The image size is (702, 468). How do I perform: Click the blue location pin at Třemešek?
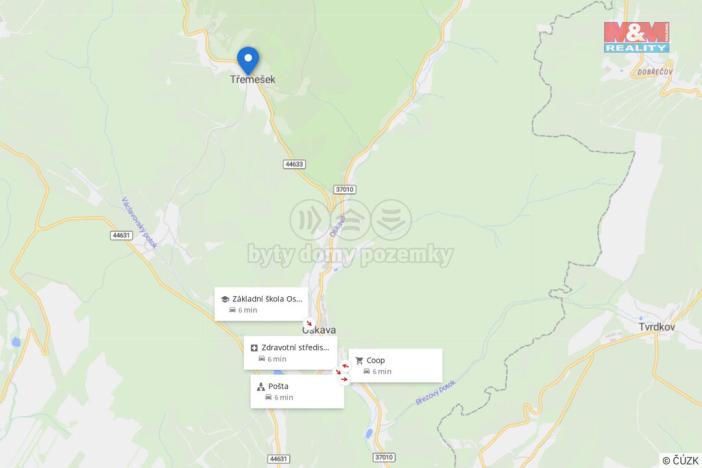(x=248, y=60)
